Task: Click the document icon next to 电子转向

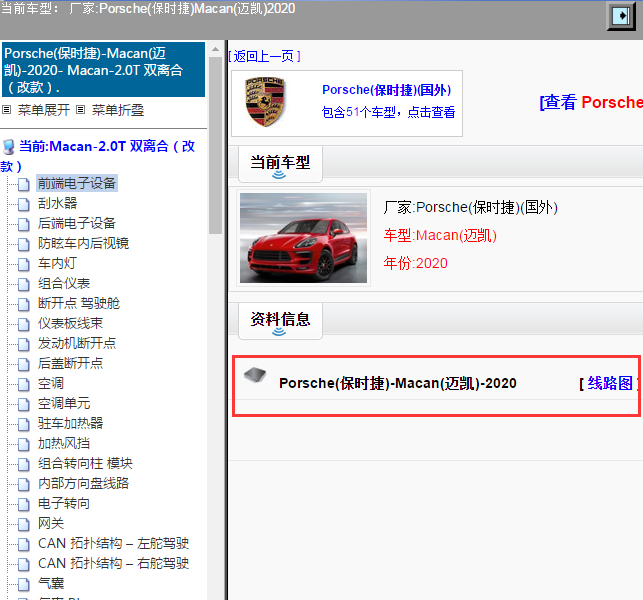Action: (24, 504)
